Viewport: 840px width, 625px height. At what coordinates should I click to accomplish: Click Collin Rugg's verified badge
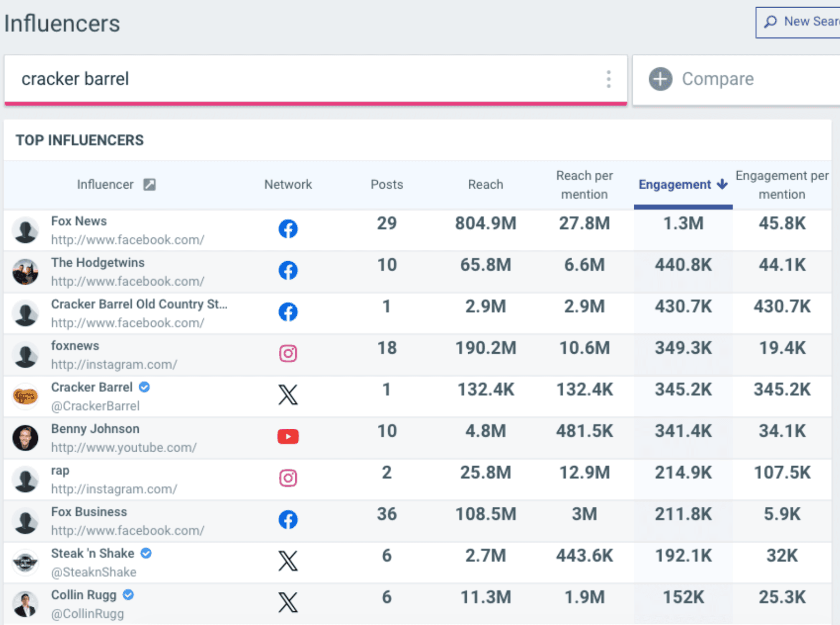tap(128, 595)
